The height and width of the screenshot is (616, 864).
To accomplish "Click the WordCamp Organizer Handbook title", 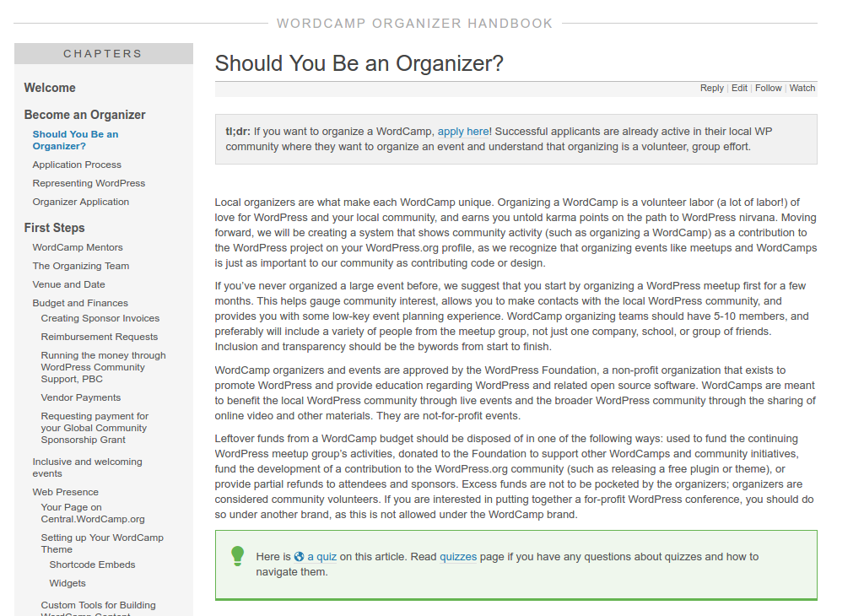I will click(415, 24).
